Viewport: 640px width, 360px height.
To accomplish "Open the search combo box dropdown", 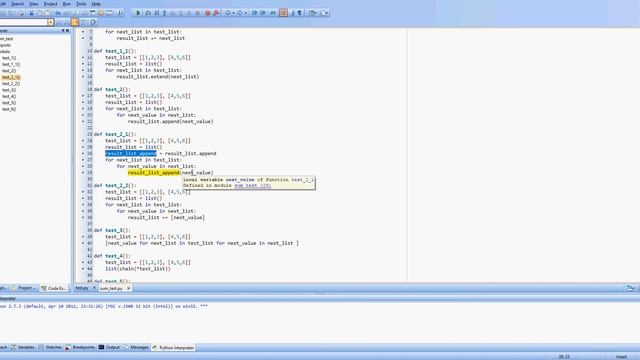I will coord(51,22).
